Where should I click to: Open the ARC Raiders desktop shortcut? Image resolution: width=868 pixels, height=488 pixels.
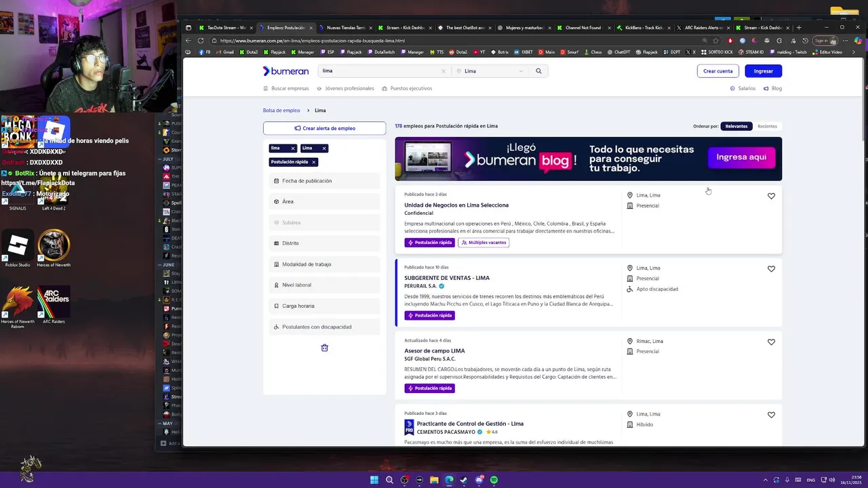coord(54,305)
